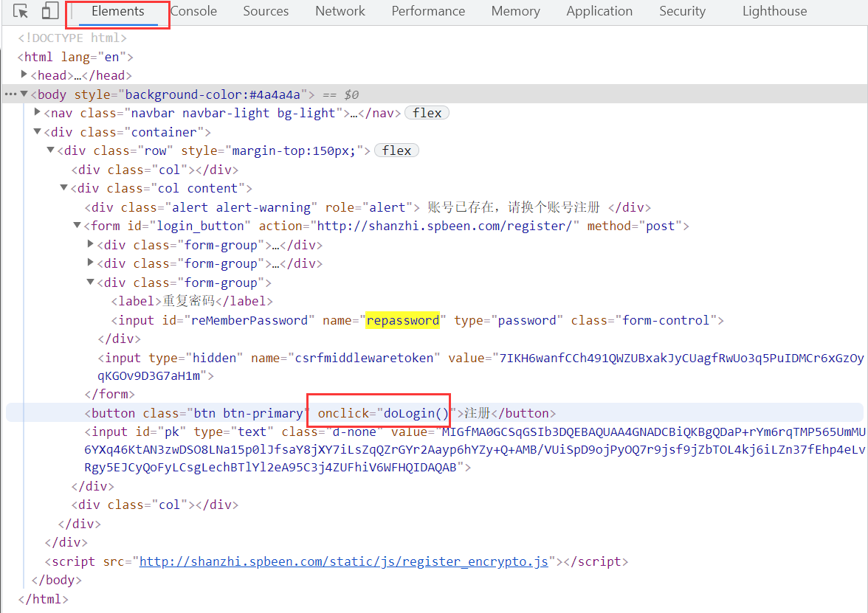Collapse the div col content node
Screen dimensions: 868x613
point(63,187)
